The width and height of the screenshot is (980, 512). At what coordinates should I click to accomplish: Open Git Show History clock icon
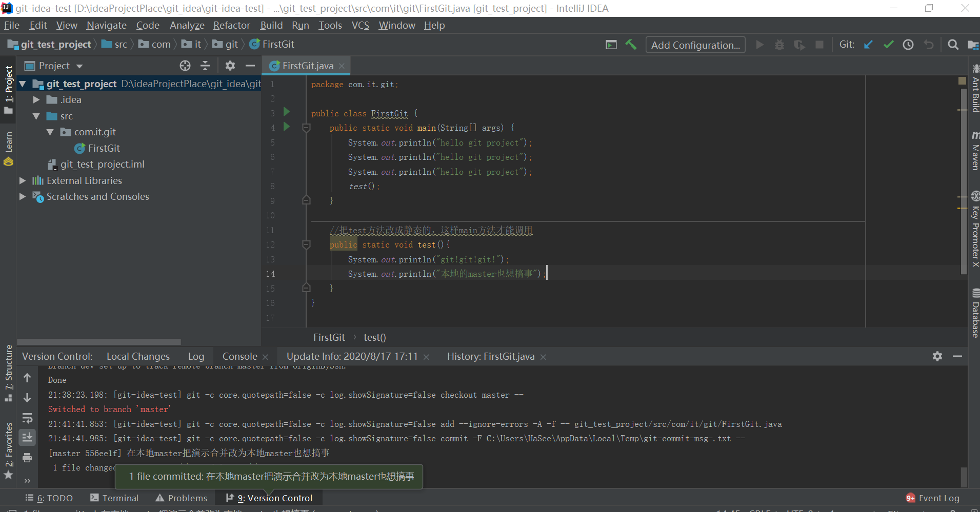pyautogui.click(x=908, y=45)
